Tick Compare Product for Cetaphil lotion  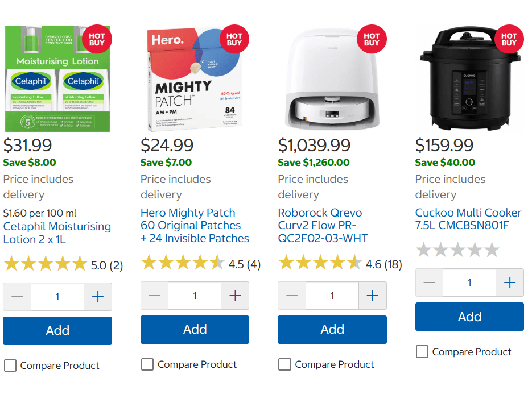click(x=10, y=366)
